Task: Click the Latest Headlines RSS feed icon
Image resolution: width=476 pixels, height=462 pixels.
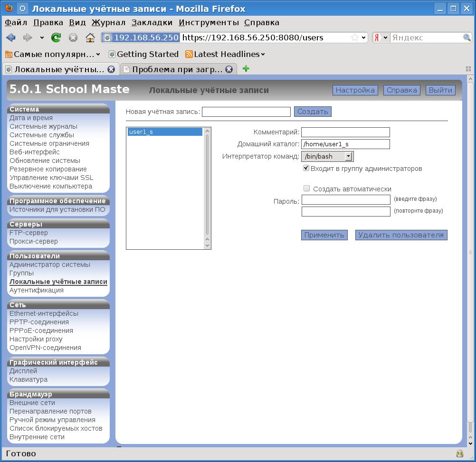Action: pos(189,54)
